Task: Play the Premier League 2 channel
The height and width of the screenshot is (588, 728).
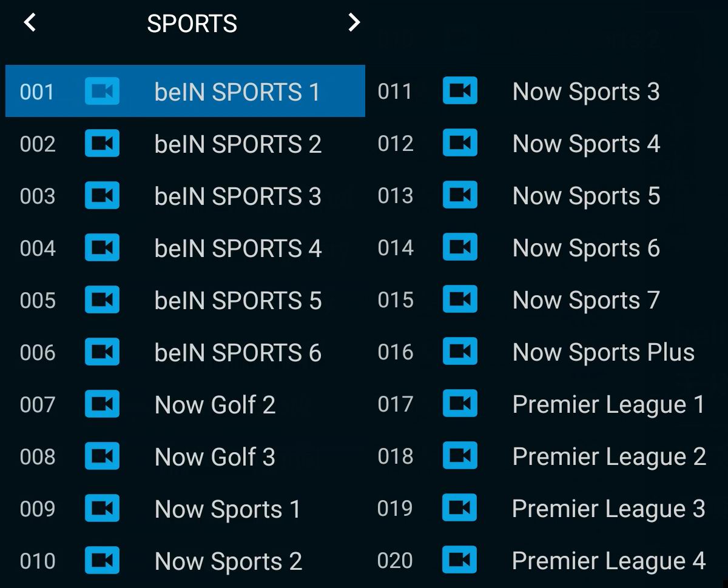Action: point(608,457)
